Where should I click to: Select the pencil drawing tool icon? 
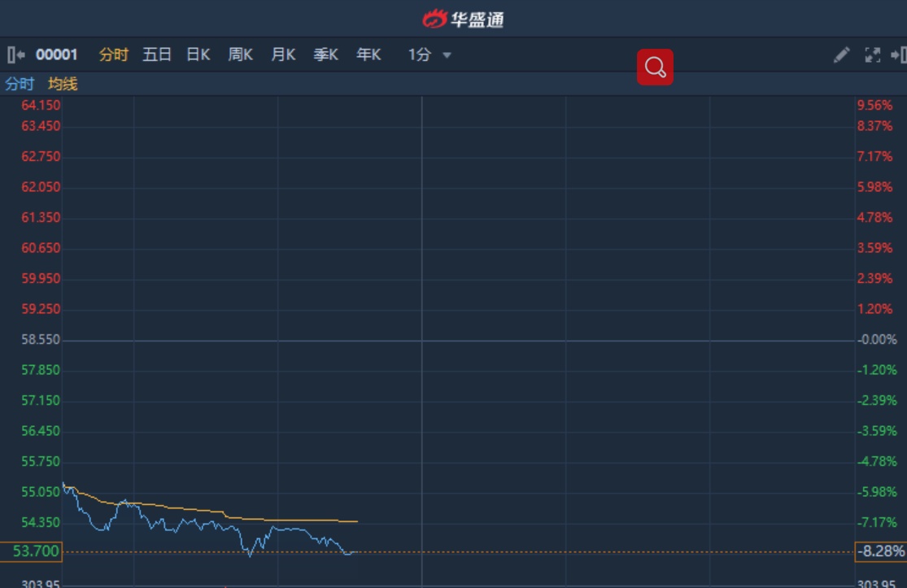click(x=841, y=55)
